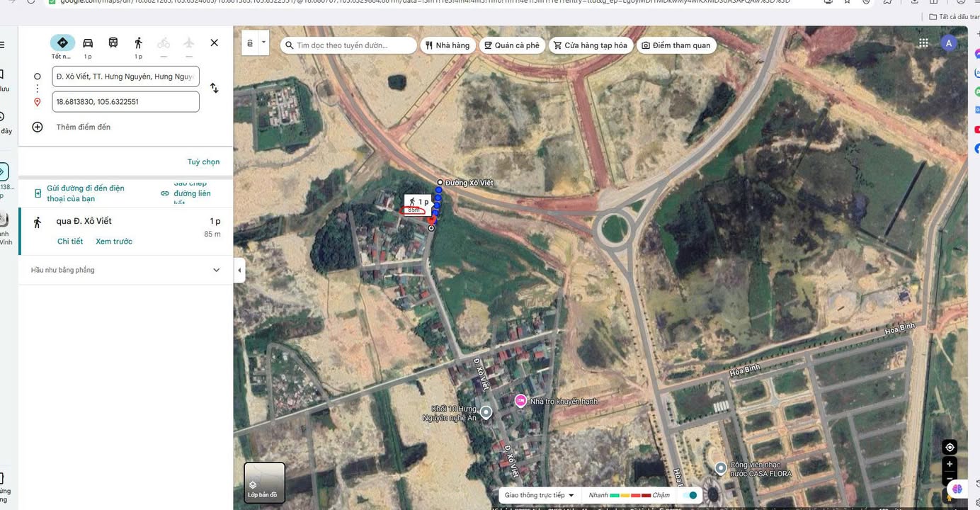Viewport: 980px width, 510px height.
Task: Switch map type via the layers thumbnail
Action: click(264, 482)
